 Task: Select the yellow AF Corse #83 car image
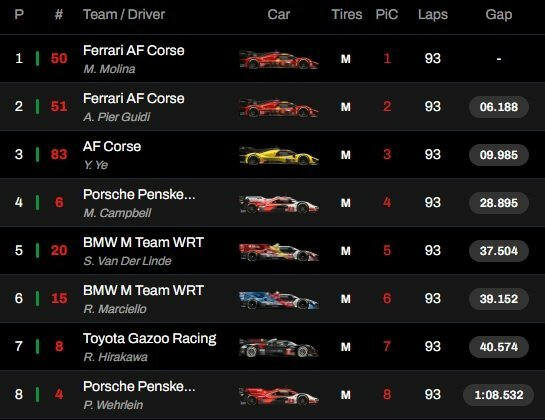point(279,155)
